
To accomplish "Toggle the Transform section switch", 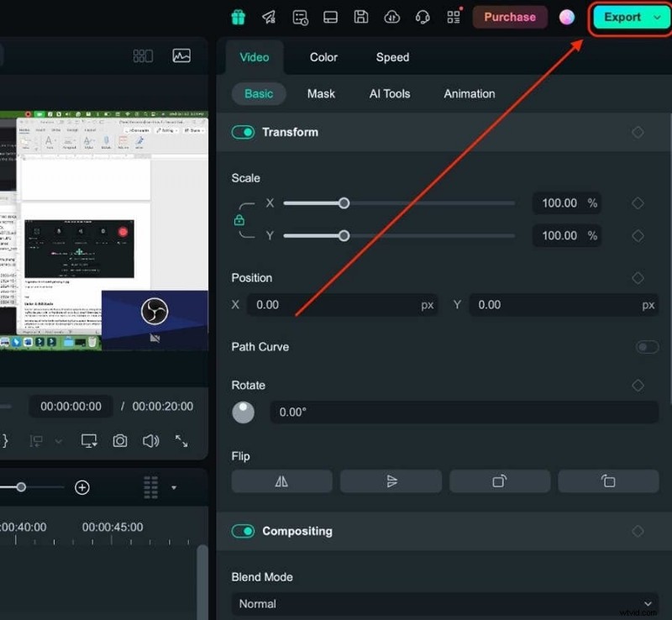I will (243, 132).
